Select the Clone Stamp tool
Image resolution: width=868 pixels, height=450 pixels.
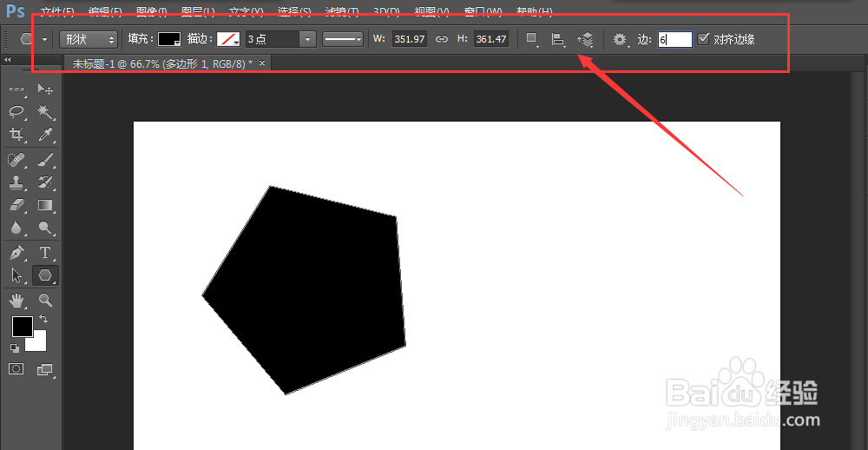pyautogui.click(x=16, y=183)
